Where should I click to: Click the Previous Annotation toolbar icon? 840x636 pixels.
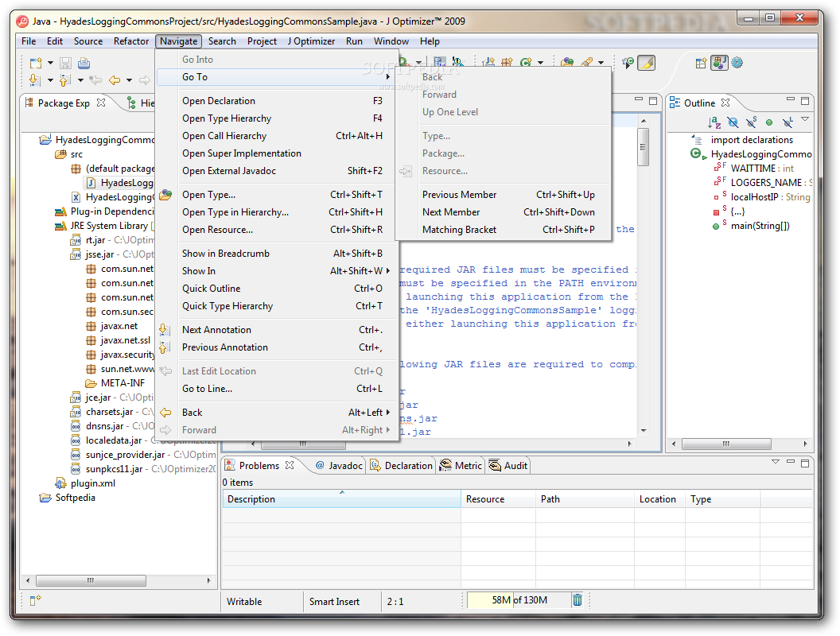click(64, 80)
